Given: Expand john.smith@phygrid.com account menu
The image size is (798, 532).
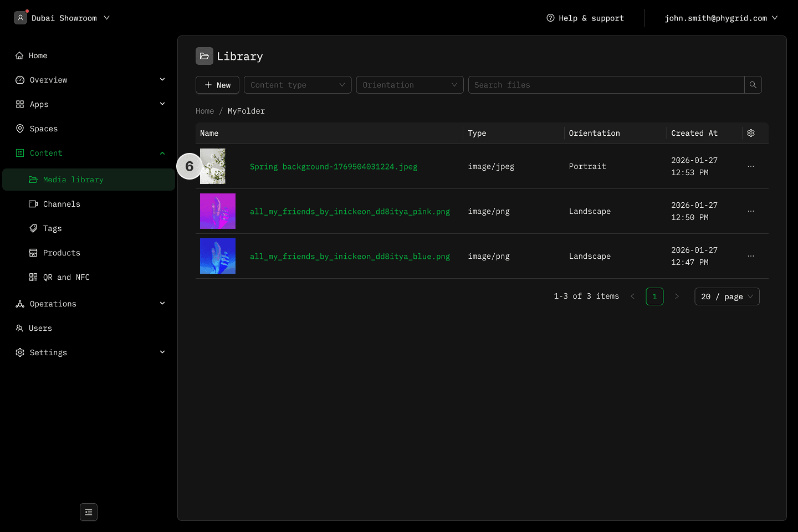Looking at the screenshot, I should (x=720, y=18).
